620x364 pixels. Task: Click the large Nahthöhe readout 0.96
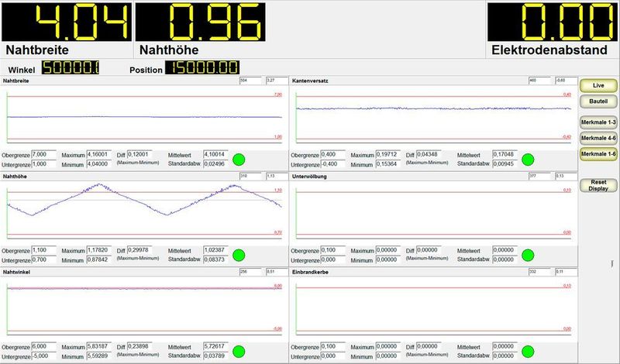point(201,22)
